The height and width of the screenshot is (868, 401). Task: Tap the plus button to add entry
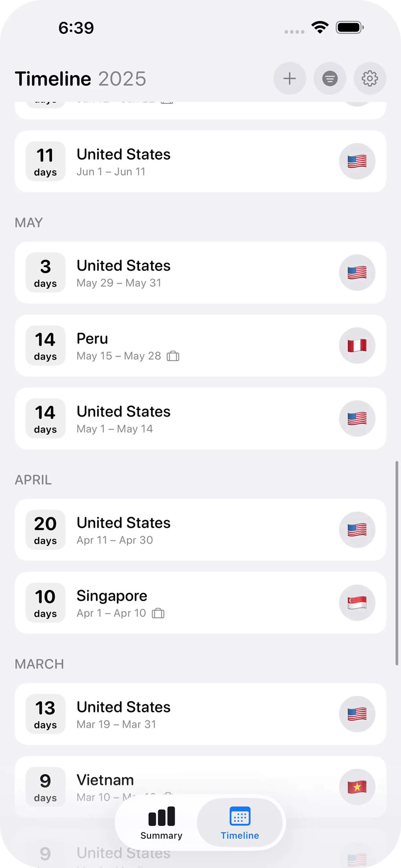click(x=290, y=78)
